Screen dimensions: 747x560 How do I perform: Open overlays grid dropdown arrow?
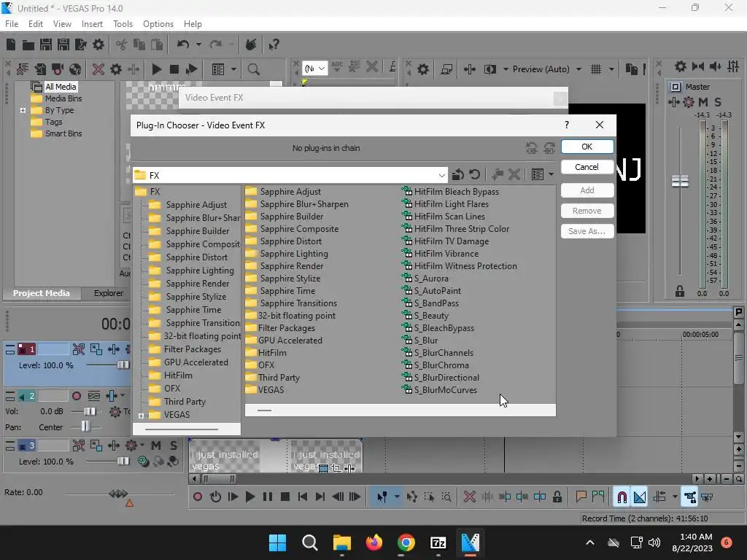[611, 69]
